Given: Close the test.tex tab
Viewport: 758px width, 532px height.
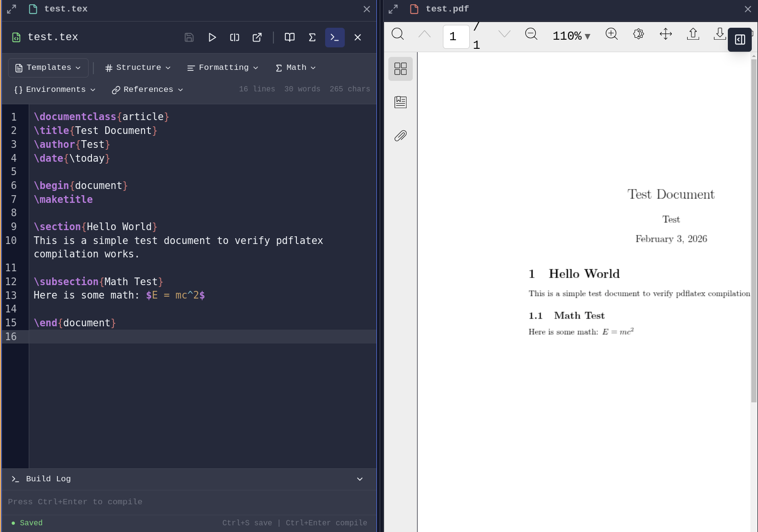Looking at the screenshot, I should [x=367, y=9].
